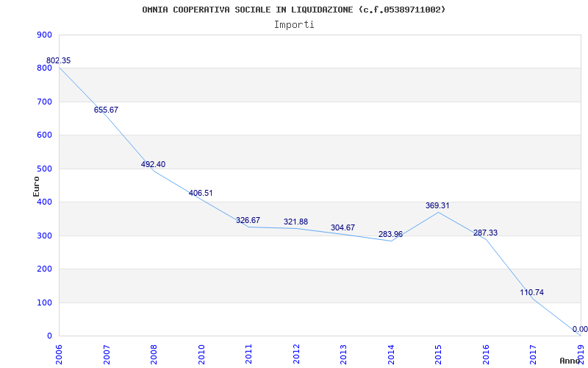Click the 400 y-axis value
The image size is (588, 368).
(44, 202)
